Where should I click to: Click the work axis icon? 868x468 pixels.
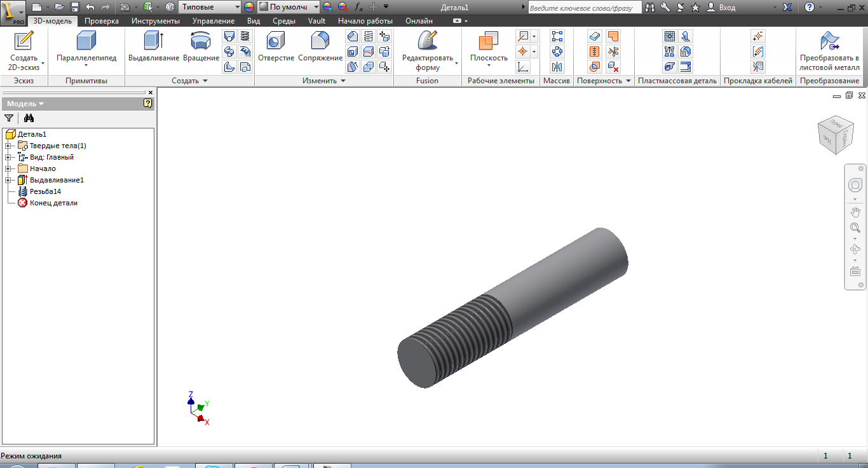[x=522, y=36]
